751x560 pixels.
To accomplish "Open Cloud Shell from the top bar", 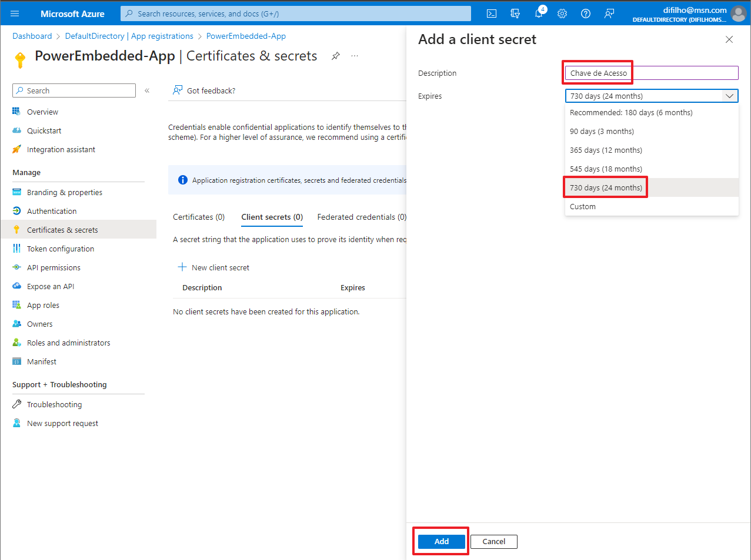I will coord(492,14).
